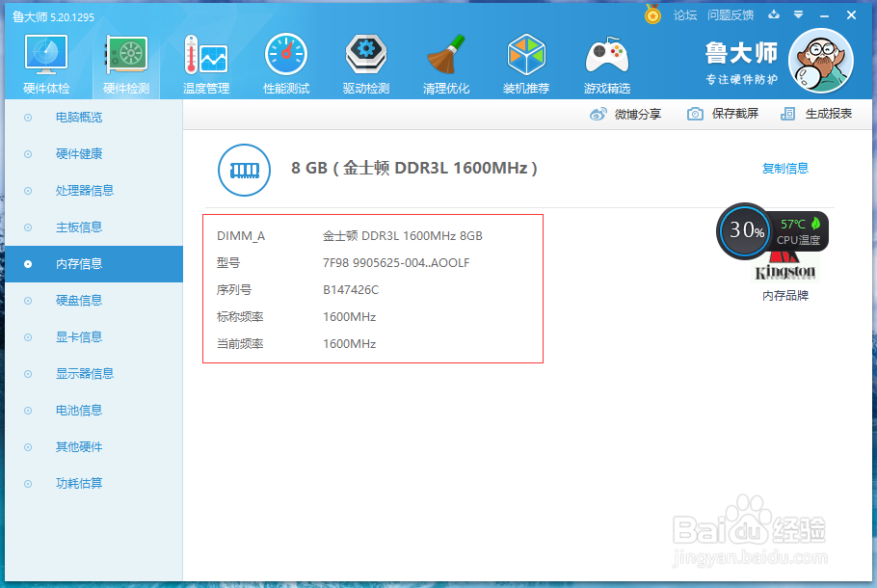Click the Weibo share icon

click(598, 114)
